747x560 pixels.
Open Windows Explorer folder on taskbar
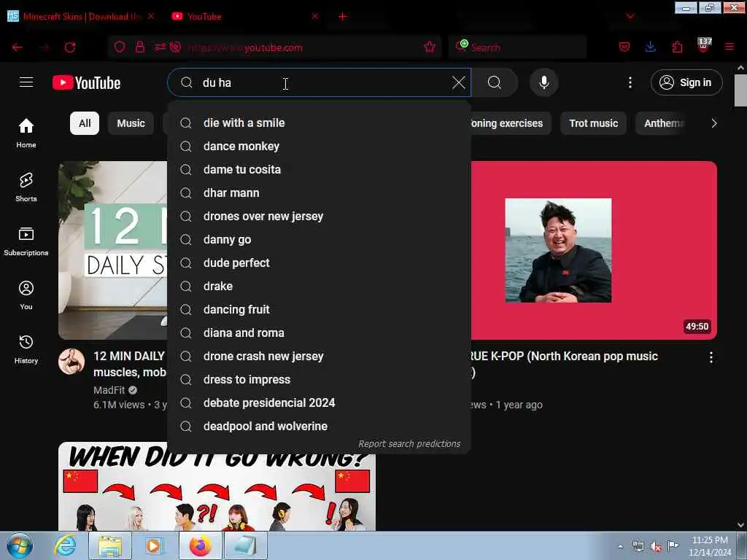coord(110,545)
